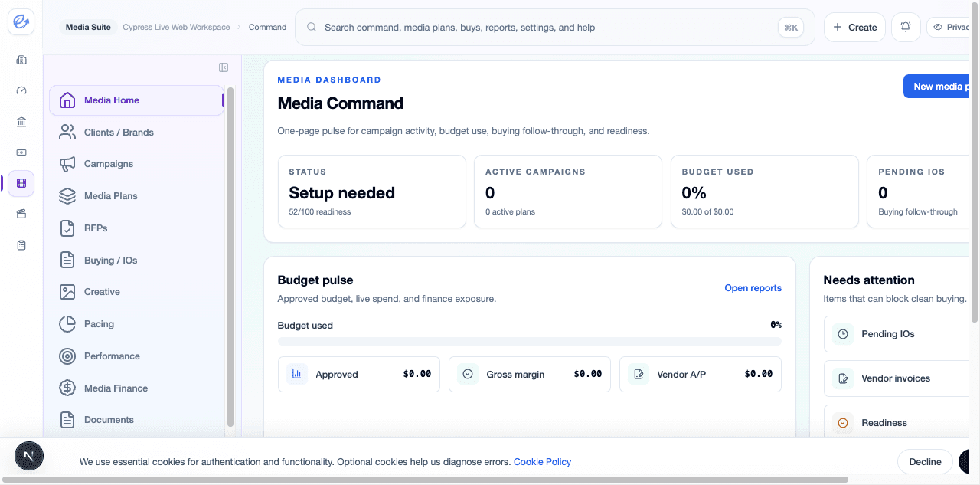Open the clipboard icon in the left rail
Image resolution: width=980 pixels, height=485 pixels.
(x=21, y=245)
